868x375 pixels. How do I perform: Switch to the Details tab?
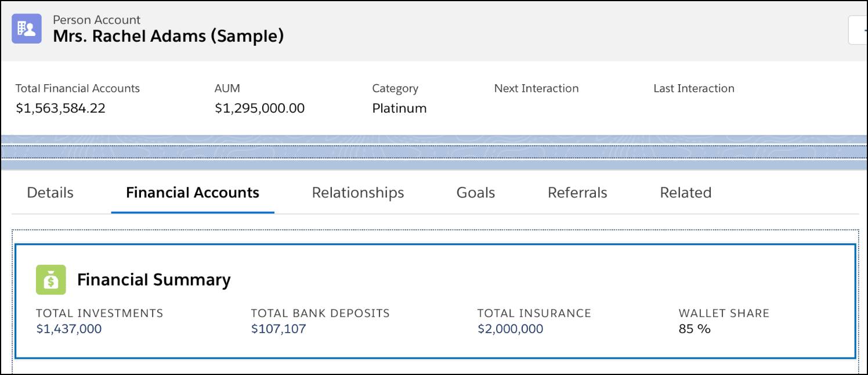point(49,192)
